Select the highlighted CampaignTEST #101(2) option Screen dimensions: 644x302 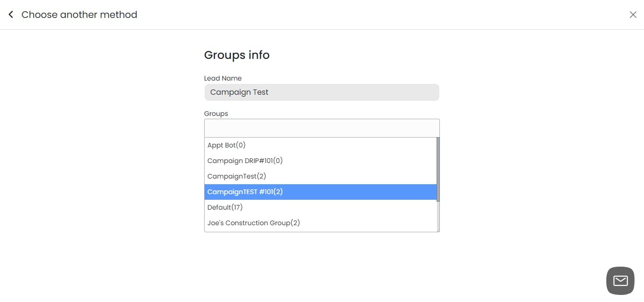[x=244, y=192]
